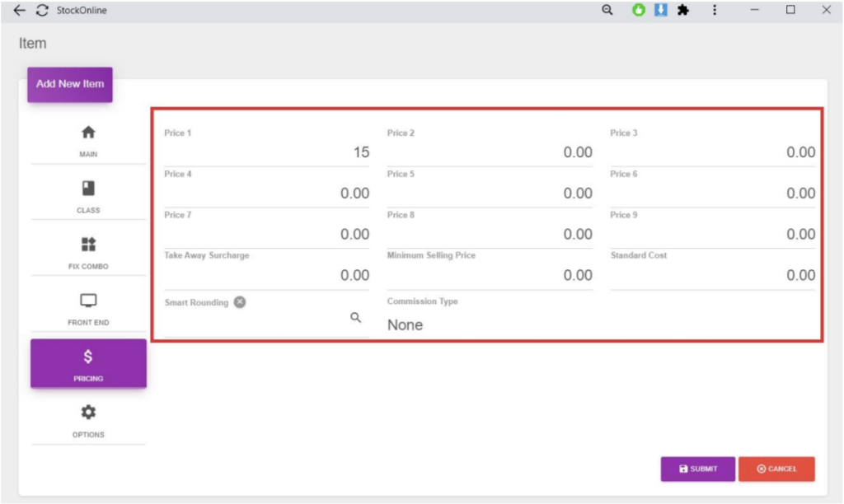This screenshot has width=844, height=504.
Task: Click the Price 1 input field
Action: pyautogui.click(x=266, y=152)
